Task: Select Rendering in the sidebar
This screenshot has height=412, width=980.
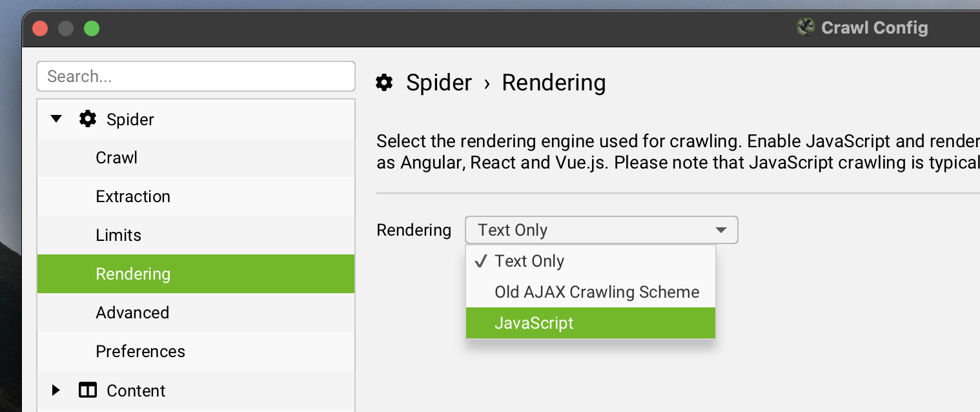Action: pos(133,274)
